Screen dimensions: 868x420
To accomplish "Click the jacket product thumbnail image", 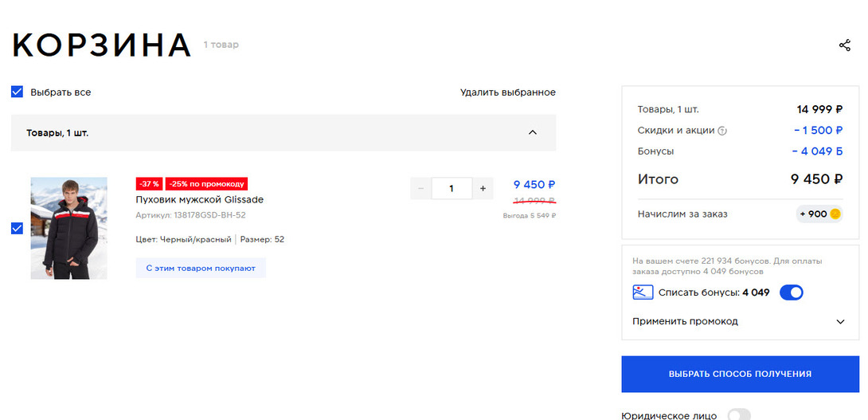I will pos(68,228).
